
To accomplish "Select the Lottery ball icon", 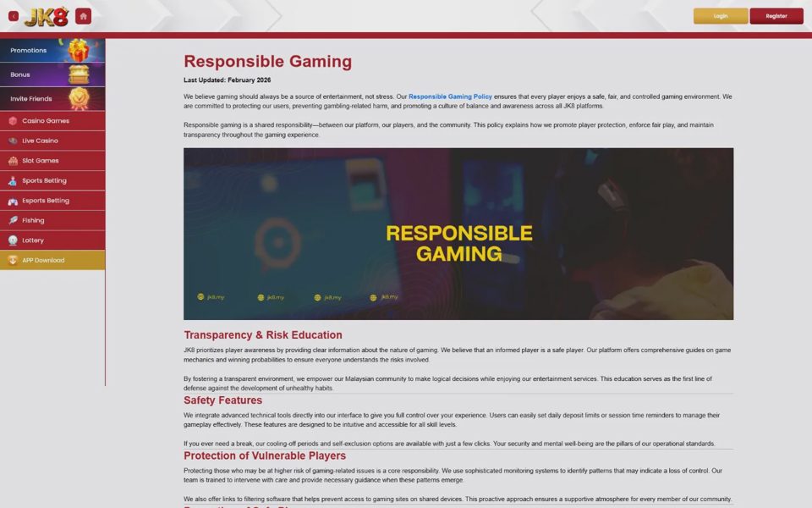I will point(13,240).
